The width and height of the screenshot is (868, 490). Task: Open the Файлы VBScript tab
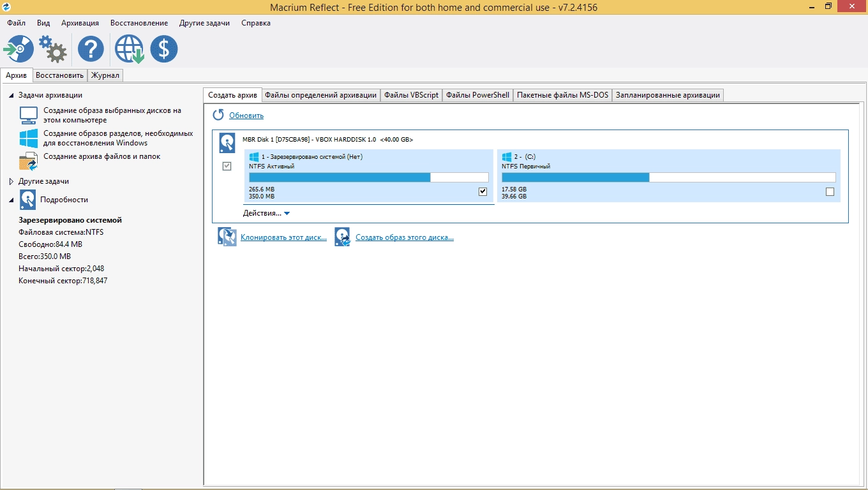(412, 95)
